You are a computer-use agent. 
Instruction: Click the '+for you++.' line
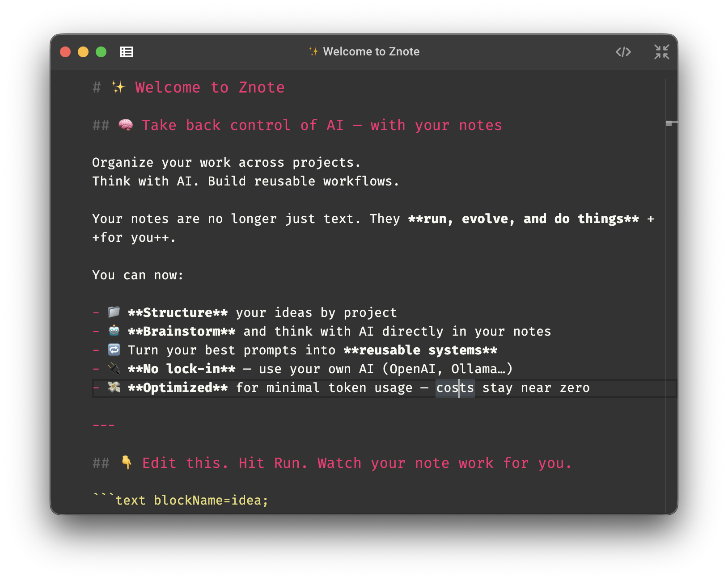[x=134, y=237]
